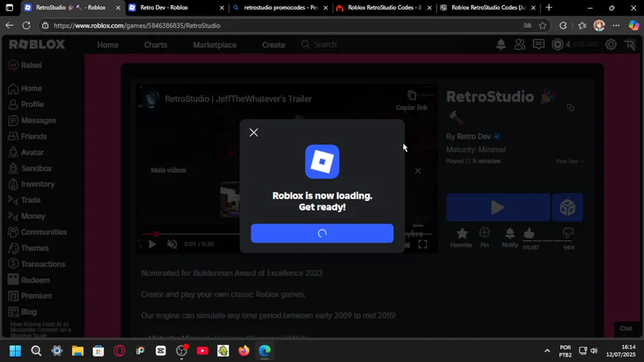This screenshot has height=362, width=644.
Task: Open Inventory in left sidebar
Action: tap(31, 185)
